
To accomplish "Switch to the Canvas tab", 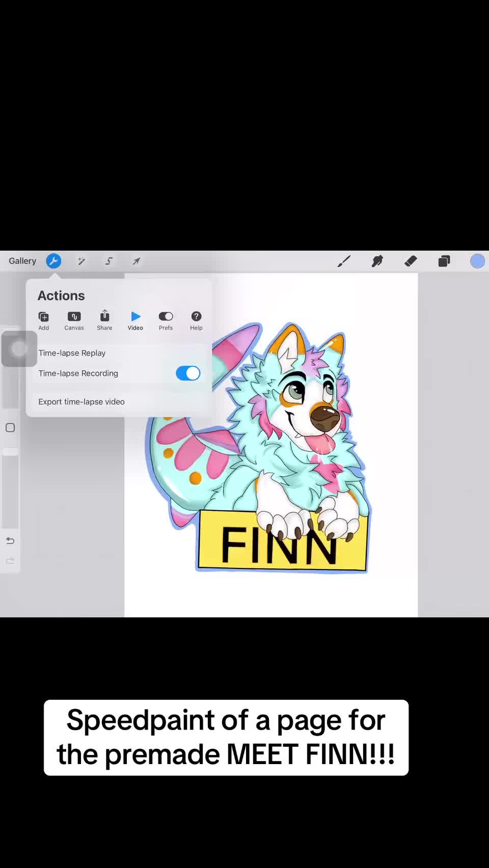I will point(74,321).
